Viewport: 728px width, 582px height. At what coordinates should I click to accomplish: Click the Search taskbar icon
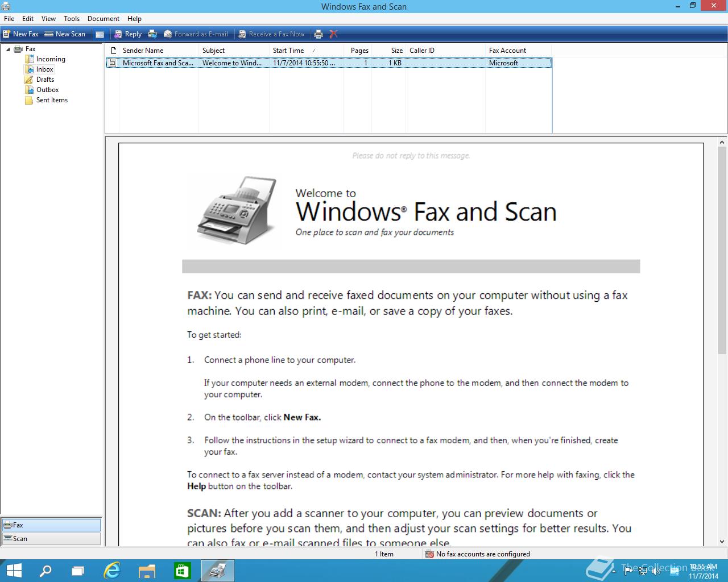click(45, 571)
